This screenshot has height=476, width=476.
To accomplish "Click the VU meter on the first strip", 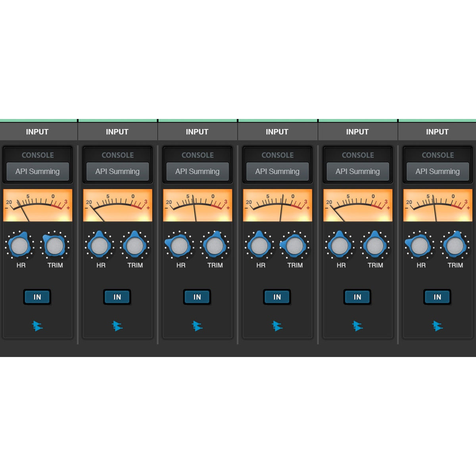I will (x=38, y=205).
